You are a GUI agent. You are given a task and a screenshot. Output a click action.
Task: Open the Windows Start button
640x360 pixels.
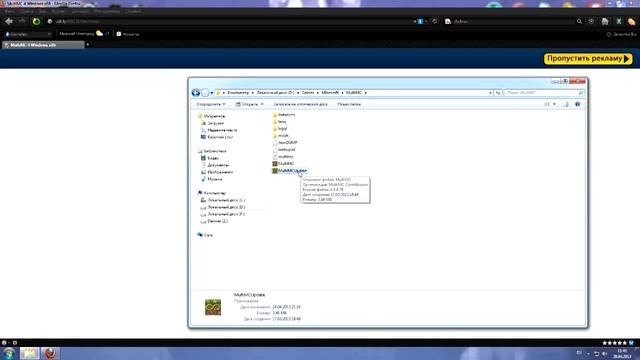[9, 353]
